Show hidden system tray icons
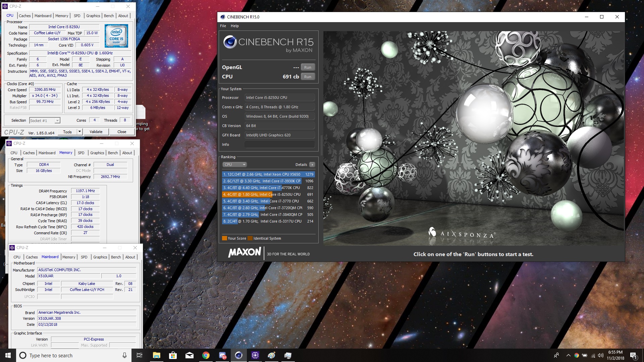 point(568,355)
